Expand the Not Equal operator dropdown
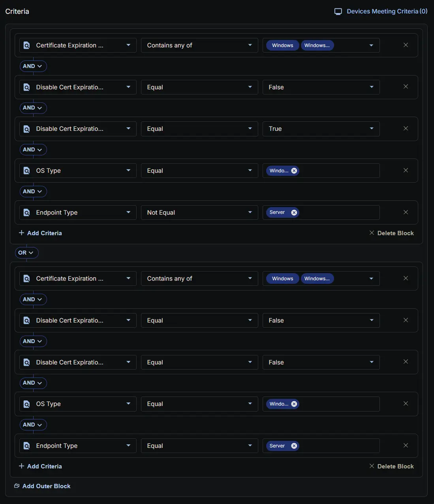This screenshot has width=434, height=504. [x=250, y=213]
